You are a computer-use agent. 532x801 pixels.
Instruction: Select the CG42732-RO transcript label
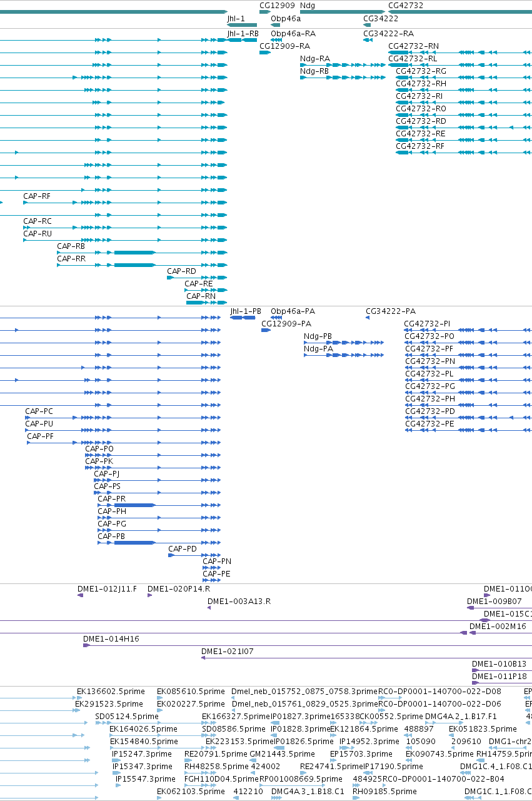pyautogui.click(x=421, y=109)
